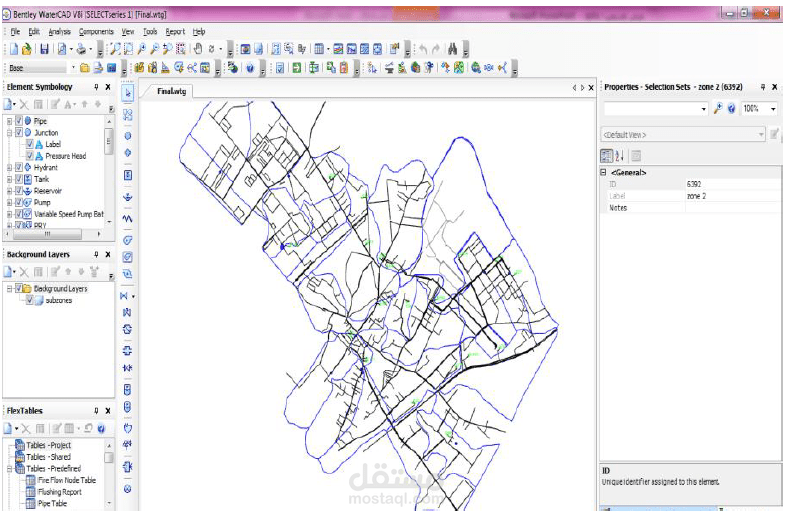
Task: Open the Base scenario dropdown
Action: pyautogui.click(x=73, y=67)
